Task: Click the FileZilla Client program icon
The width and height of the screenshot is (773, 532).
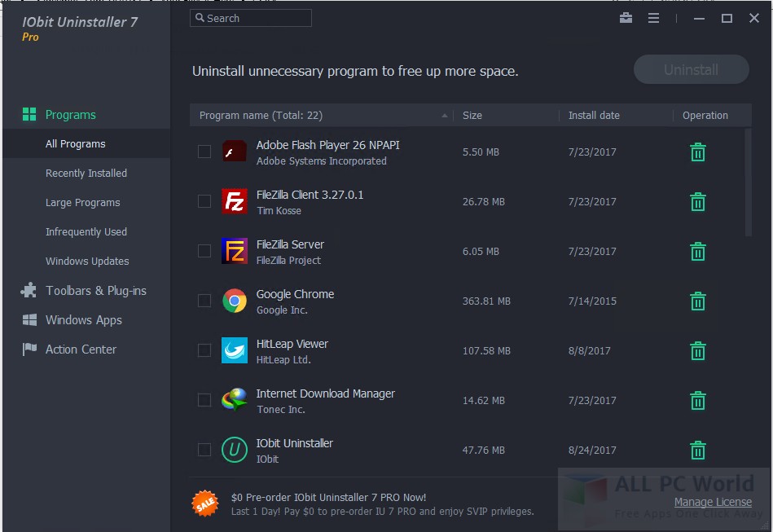Action: pyautogui.click(x=234, y=201)
